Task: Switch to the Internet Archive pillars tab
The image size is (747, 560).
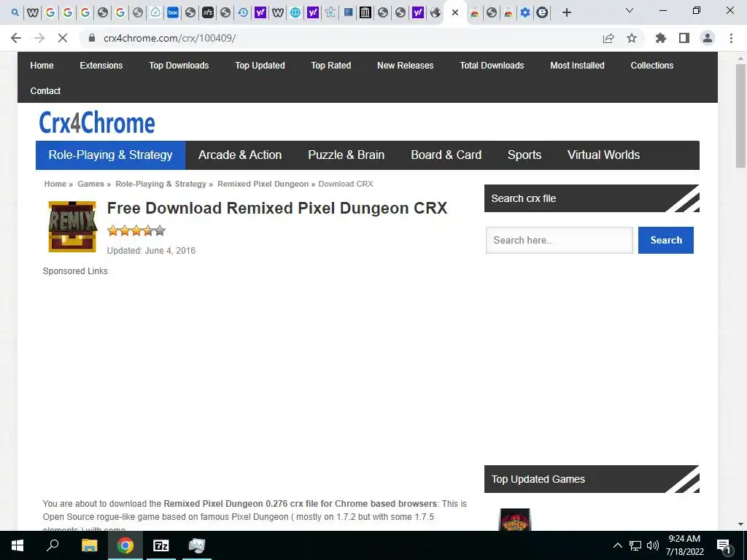Action: (x=365, y=12)
